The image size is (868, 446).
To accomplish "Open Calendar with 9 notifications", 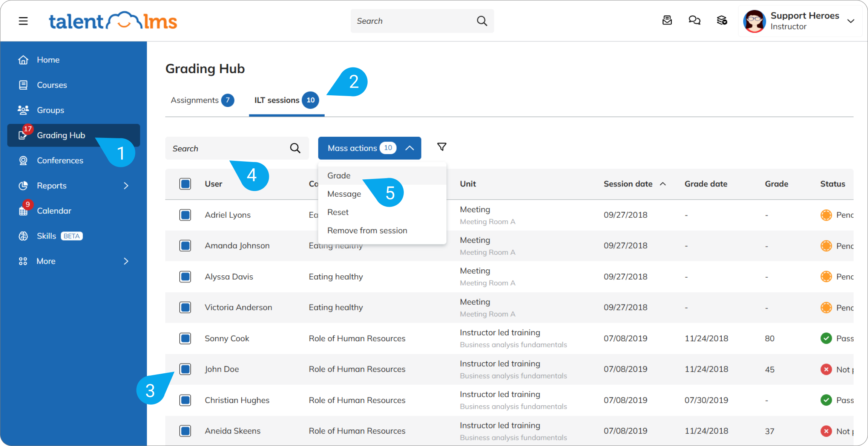I will (74, 211).
